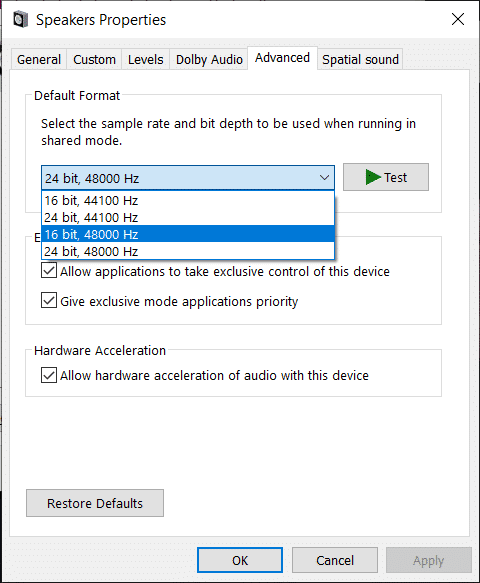
Task: Toggle exclusive control of this device checkbox
Action: point(49,271)
